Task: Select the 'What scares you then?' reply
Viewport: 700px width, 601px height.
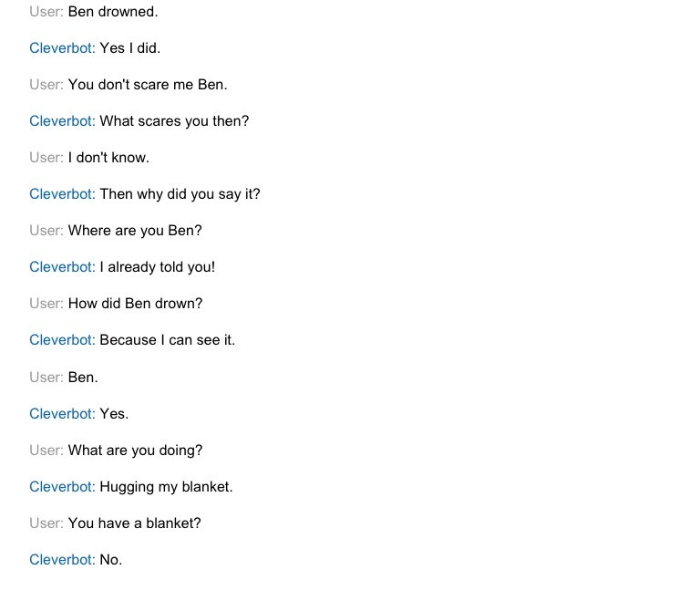Action: 174,121
